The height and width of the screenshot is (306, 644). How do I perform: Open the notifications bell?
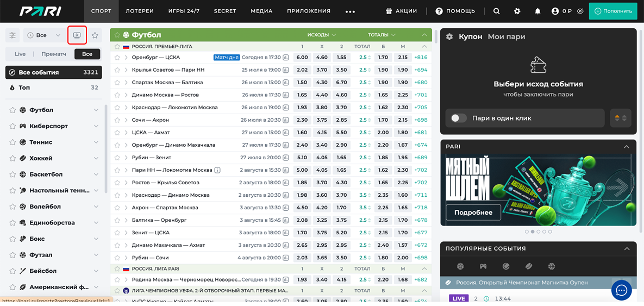point(537,11)
